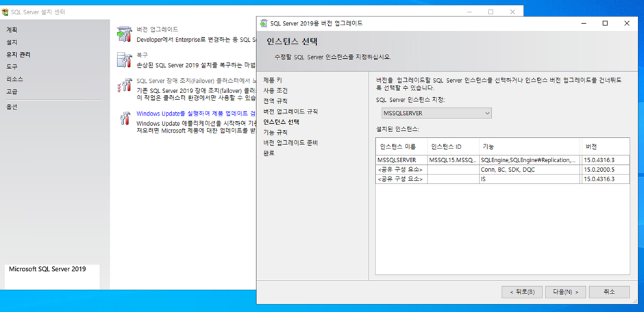Image resolution: width=644 pixels, height=312 pixels.
Task: Select 고급 in the setup center sidebar
Action: point(12,91)
